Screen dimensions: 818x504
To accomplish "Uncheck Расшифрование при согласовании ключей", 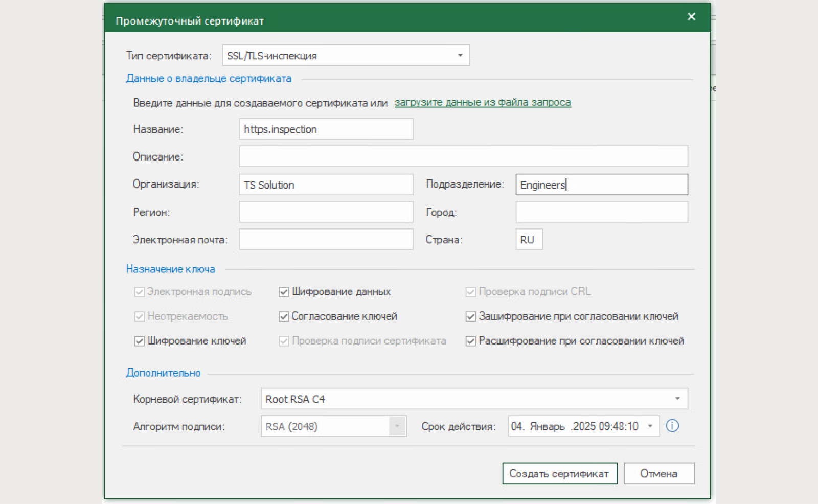I will coord(471,341).
